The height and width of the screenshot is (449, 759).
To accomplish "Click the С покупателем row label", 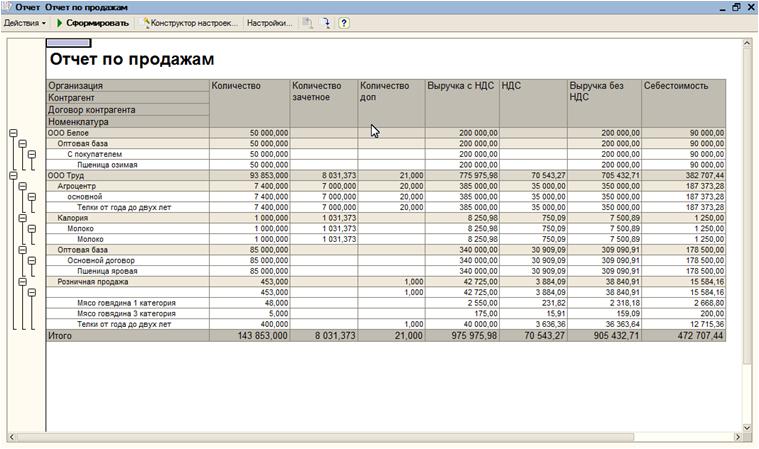I will (x=95, y=154).
